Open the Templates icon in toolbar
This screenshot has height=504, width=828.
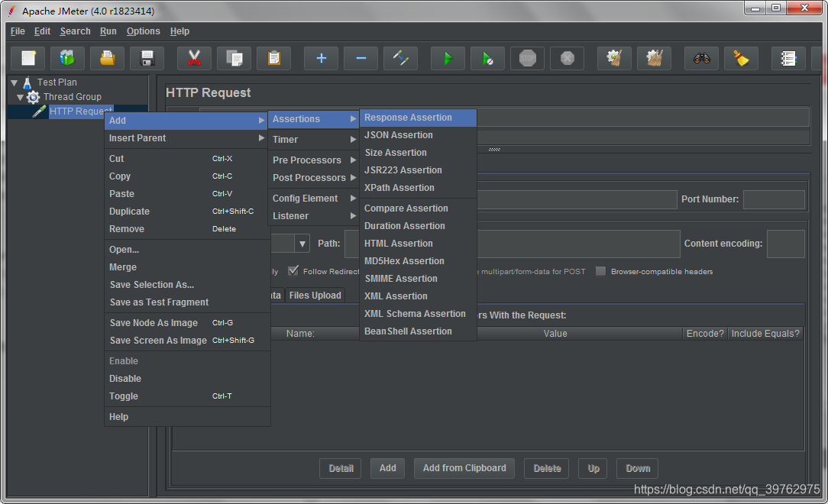click(x=67, y=58)
